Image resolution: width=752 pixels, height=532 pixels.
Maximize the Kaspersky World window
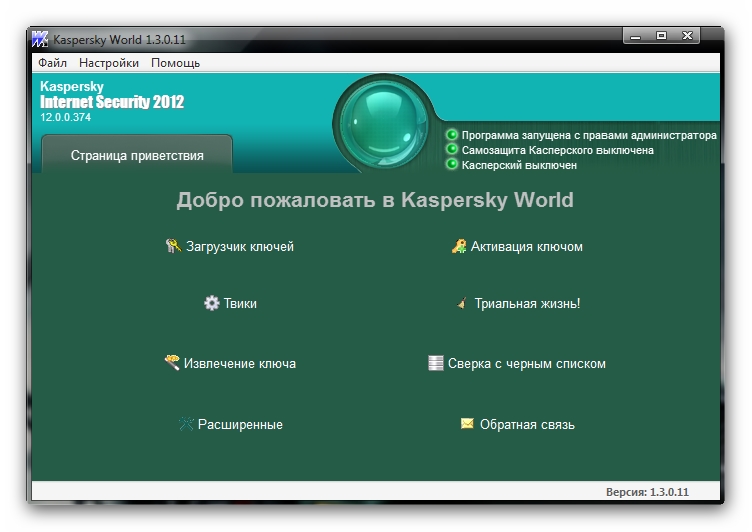[x=661, y=36]
